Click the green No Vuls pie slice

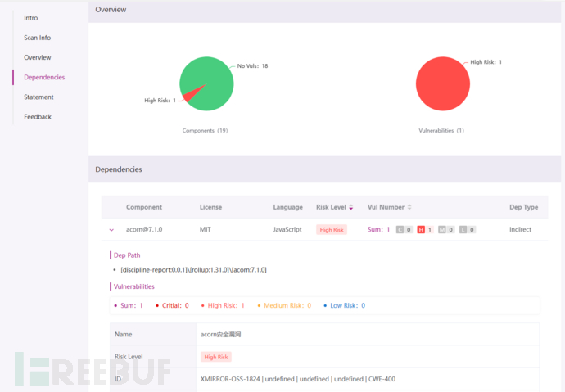point(213,78)
